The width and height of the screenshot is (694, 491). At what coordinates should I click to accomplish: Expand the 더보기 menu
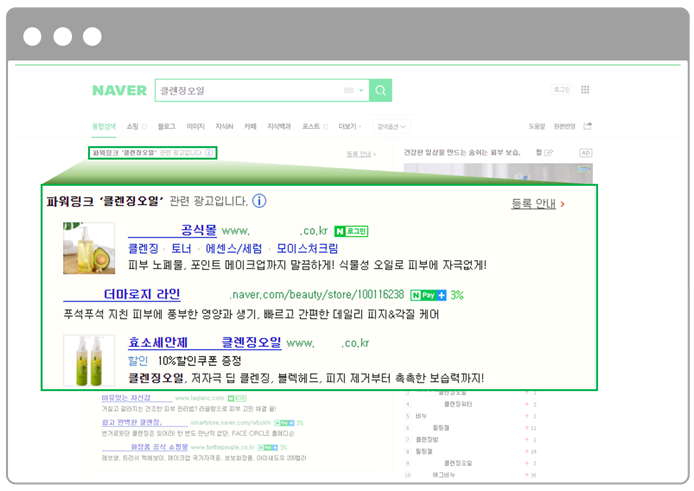(x=350, y=127)
